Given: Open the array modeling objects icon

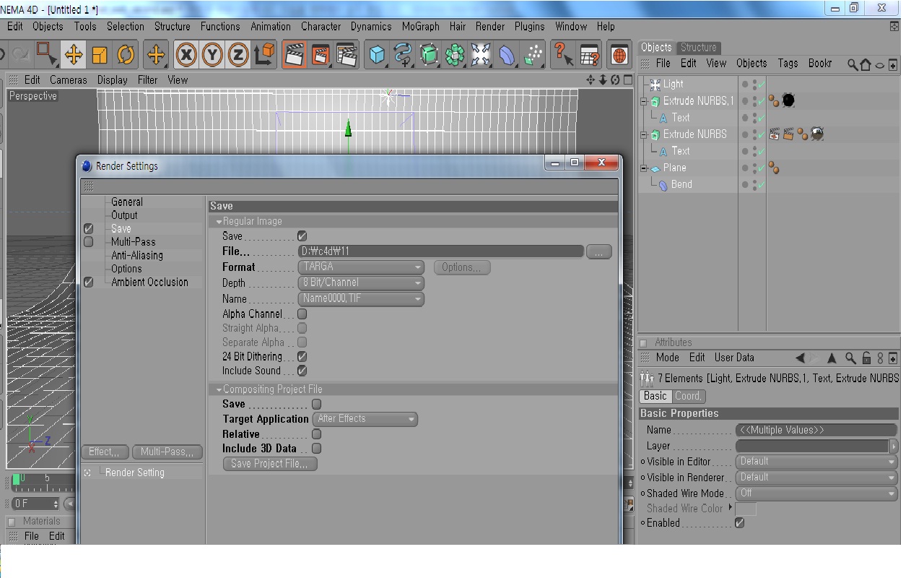Looking at the screenshot, I should tap(455, 55).
